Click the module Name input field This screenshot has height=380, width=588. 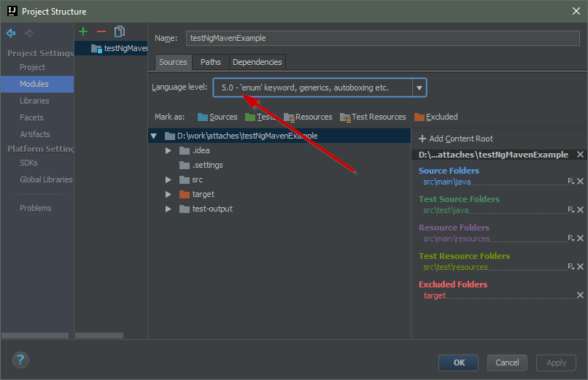click(x=382, y=38)
